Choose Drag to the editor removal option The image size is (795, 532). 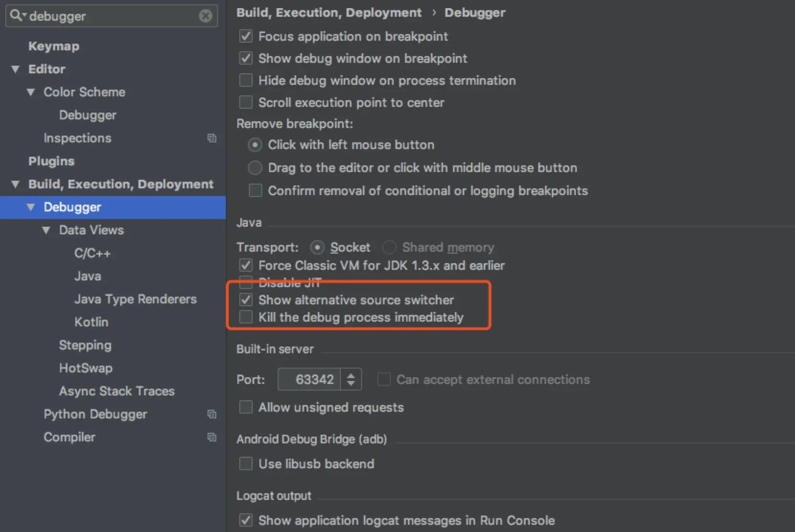pos(255,168)
